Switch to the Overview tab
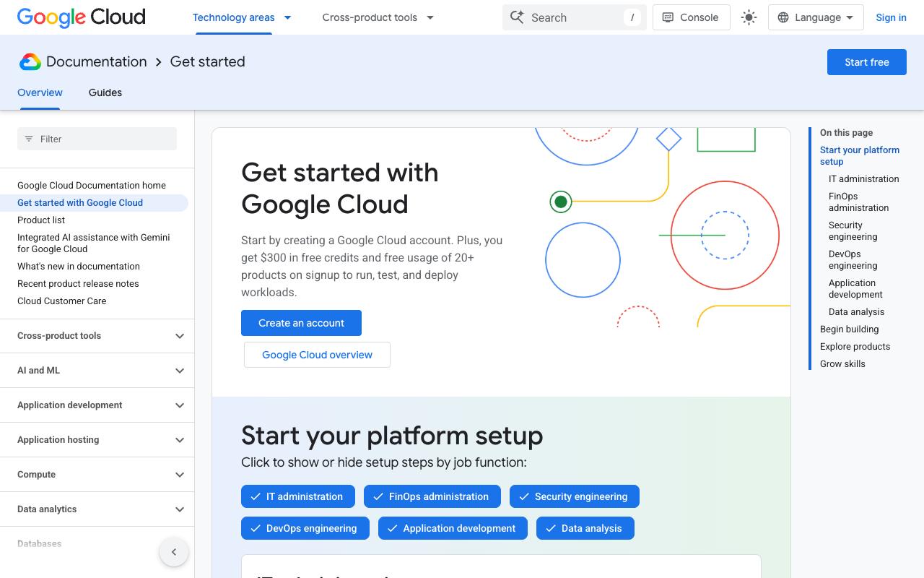924x578 pixels. pos(40,92)
